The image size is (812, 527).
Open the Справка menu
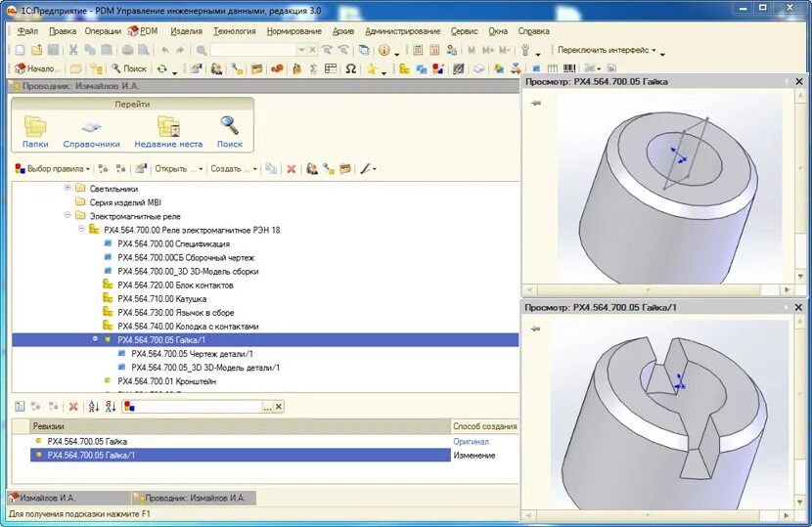coord(533,31)
